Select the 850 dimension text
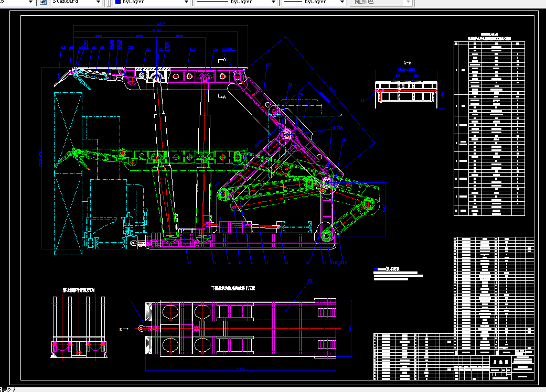The image size is (546, 392). [x=140, y=36]
